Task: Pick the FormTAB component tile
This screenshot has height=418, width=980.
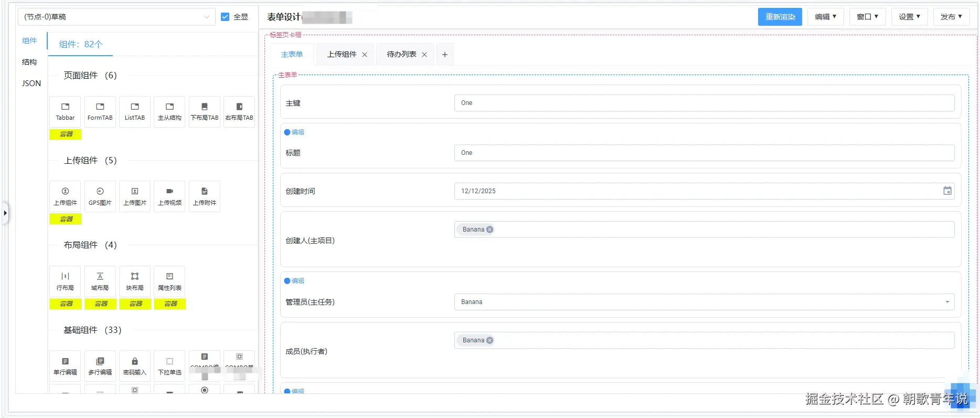Action: [x=100, y=112]
